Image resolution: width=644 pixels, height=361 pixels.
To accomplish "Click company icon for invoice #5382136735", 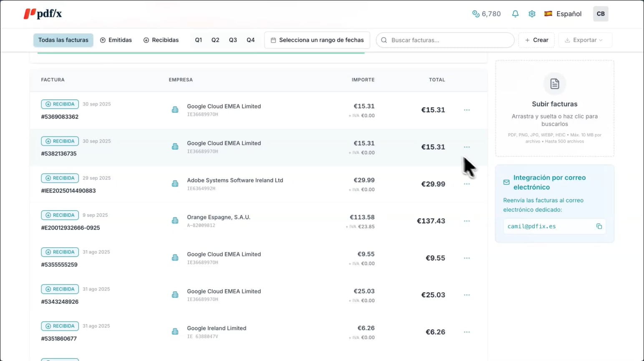I will 175,146.
